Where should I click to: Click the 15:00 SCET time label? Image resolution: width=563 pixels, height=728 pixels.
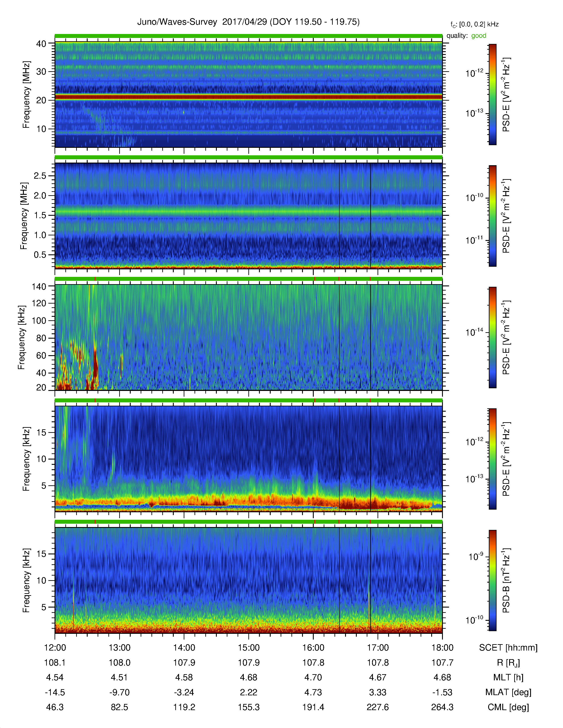coord(248,648)
